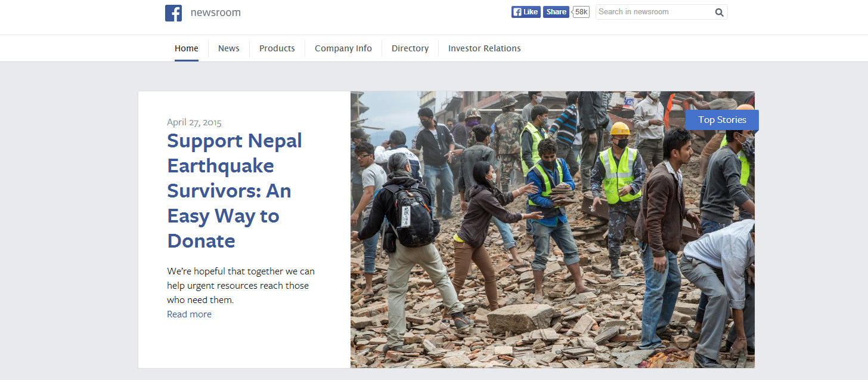The image size is (868, 380).
Task: Open the newsroom title link
Action: pos(216,13)
